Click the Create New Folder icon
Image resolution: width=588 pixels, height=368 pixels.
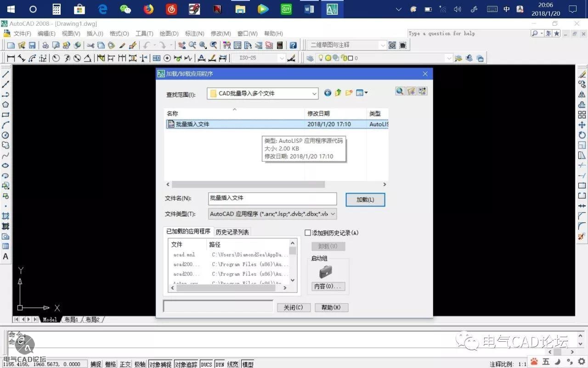coord(349,93)
